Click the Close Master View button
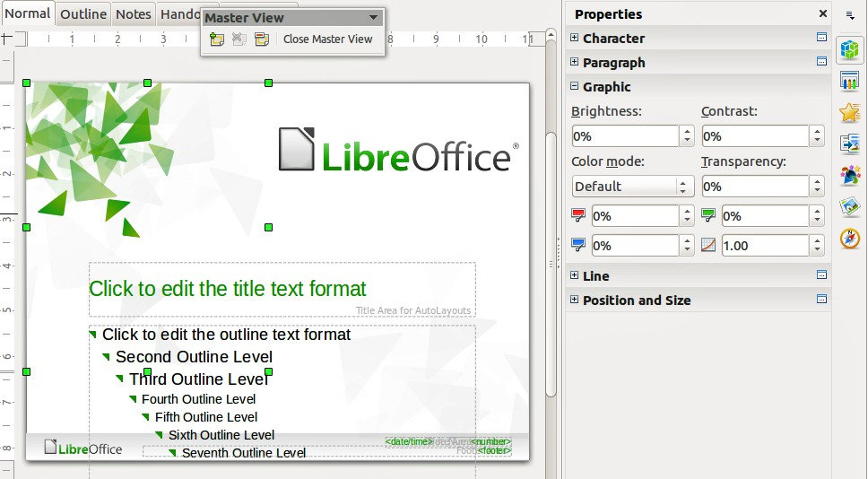The height and width of the screenshot is (479, 868). coord(327,39)
